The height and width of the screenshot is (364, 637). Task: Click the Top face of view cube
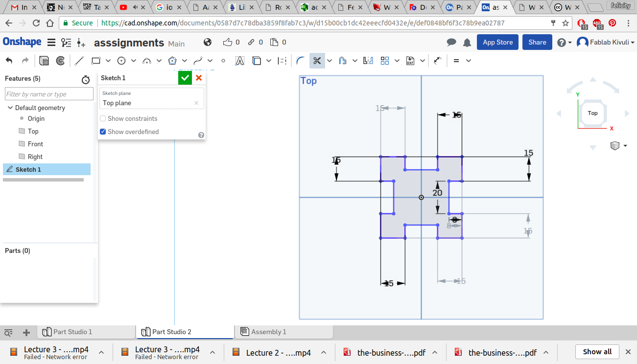(x=592, y=113)
